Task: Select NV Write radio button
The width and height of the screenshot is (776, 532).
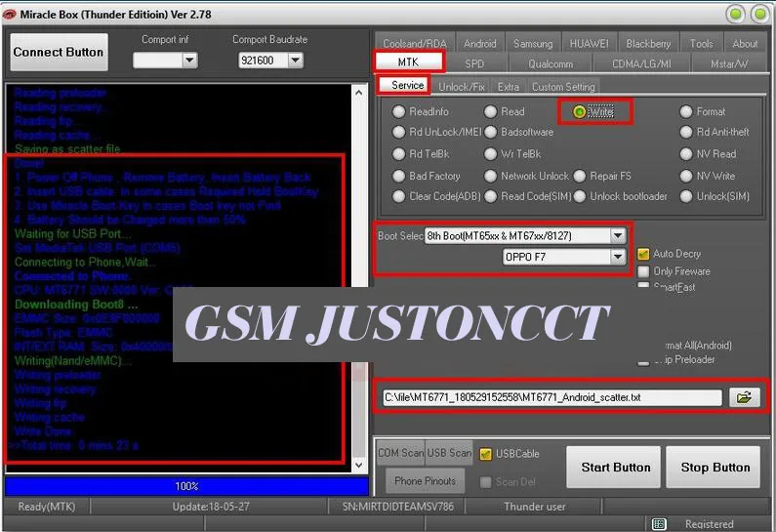Action: coord(686,176)
